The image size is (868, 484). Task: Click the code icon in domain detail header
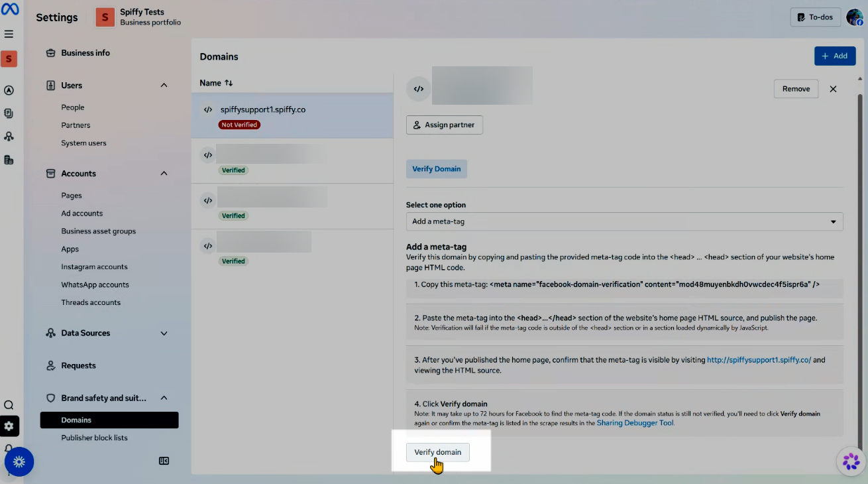(419, 89)
